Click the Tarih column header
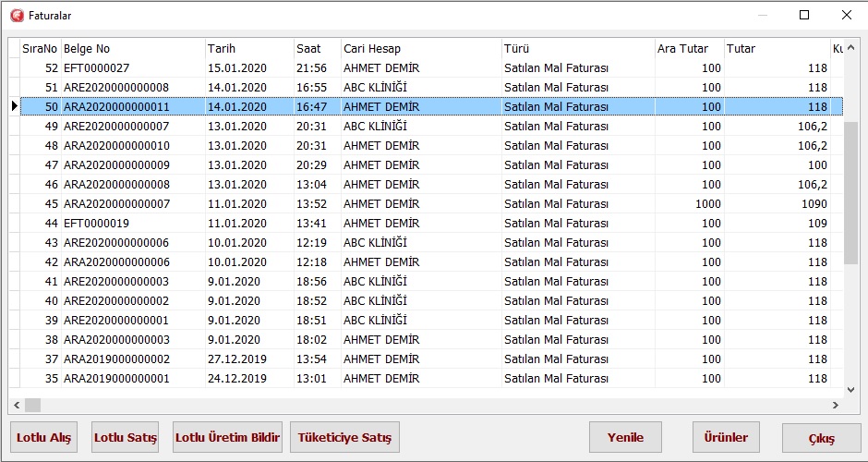The width and height of the screenshot is (868, 462). pos(247,48)
